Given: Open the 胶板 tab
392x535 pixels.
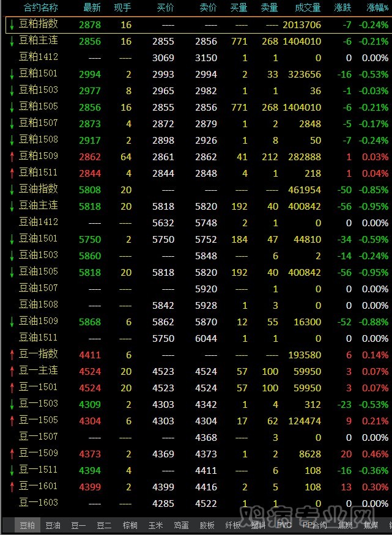Looking at the screenshot, I should (207, 525).
